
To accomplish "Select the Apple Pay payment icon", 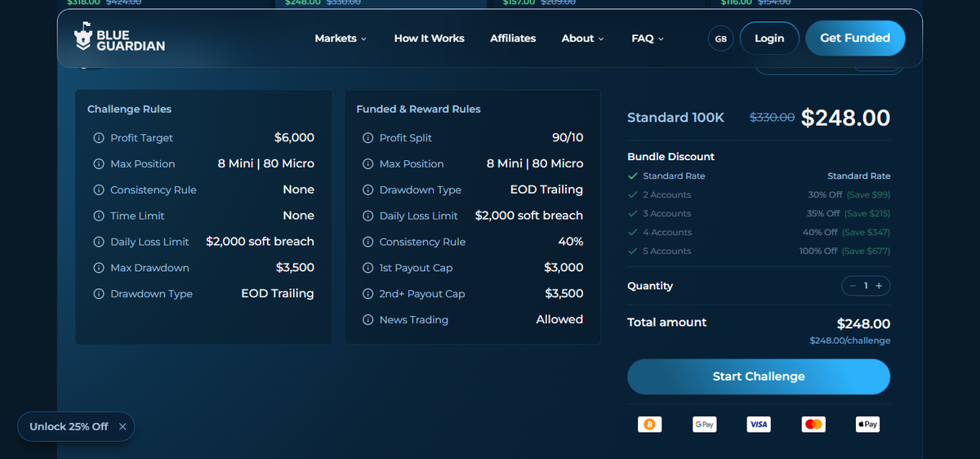I will click(x=867, y=425).
